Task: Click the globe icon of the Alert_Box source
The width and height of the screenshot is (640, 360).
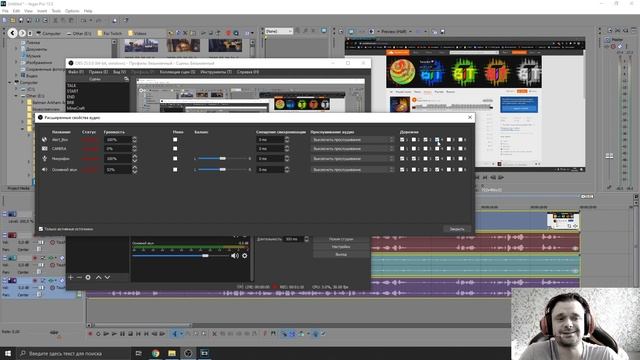Action: click(44, 140)
